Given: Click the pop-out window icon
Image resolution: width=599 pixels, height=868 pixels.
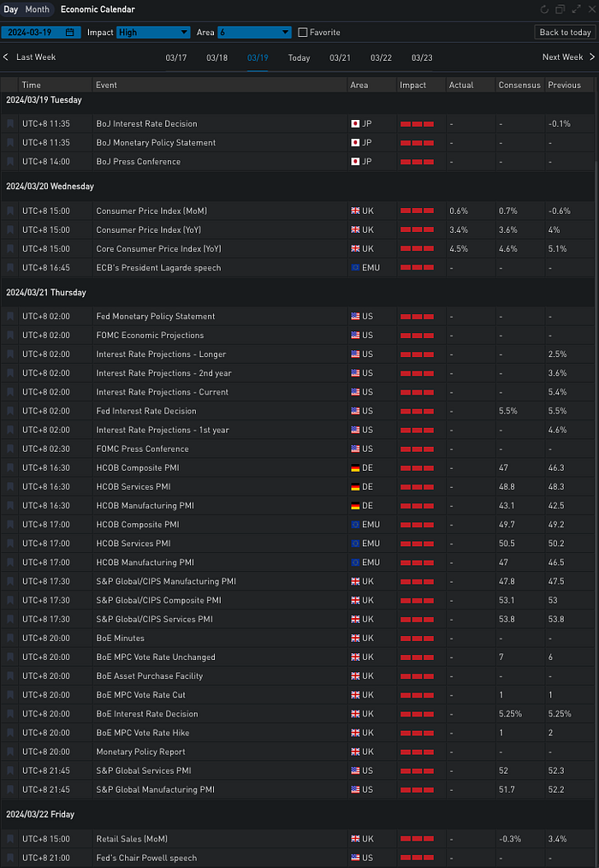Looking at the screenshot, I should point(560,9).
